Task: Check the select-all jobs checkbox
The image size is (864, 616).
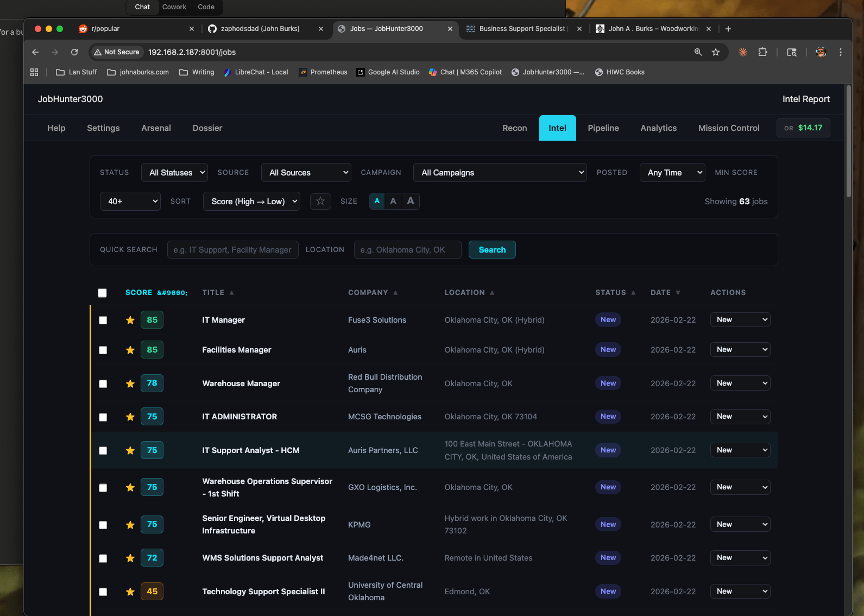Action: tap(102, 293)
